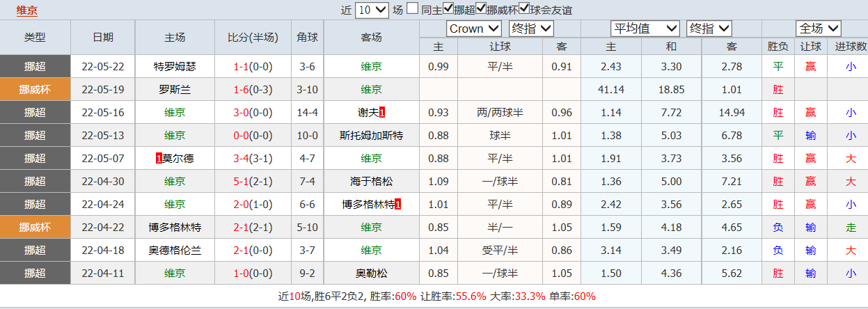Click the 斯托姆加斯特 away team name
The height and width of the screenshot is (309, 868).
coord(371,136)
